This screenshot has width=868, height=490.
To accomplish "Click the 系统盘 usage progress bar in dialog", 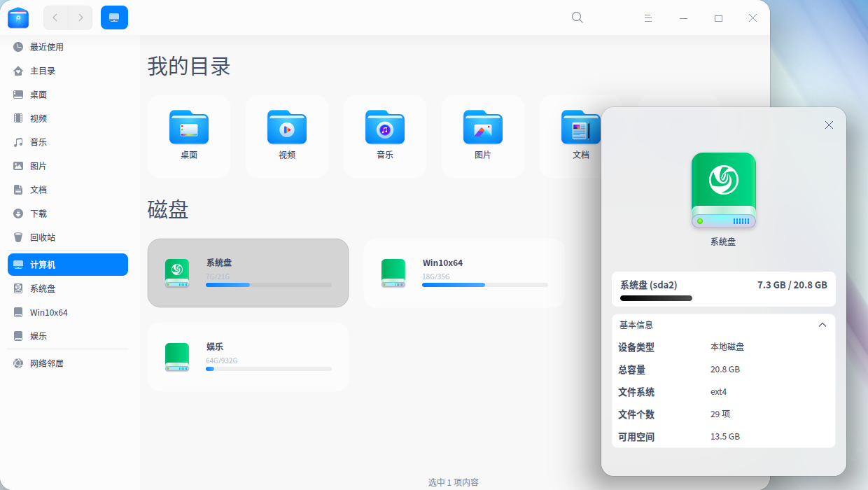I will click(724, 298).
